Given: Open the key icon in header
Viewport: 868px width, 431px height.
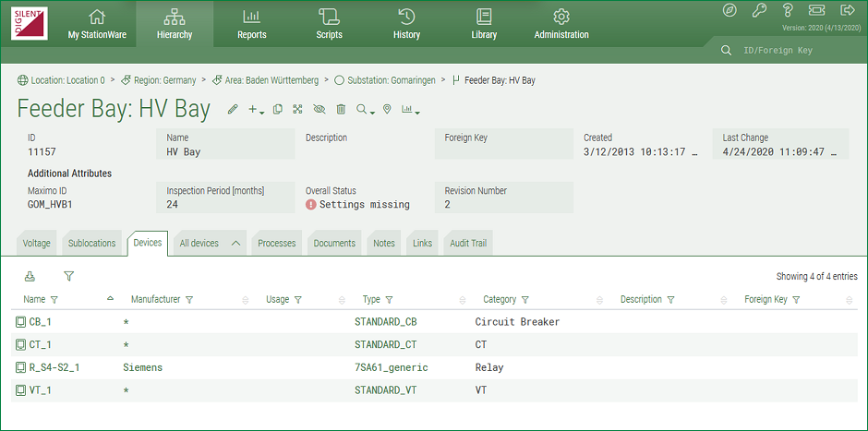Looking at the screenshot, I should click(x=759, y=10).
